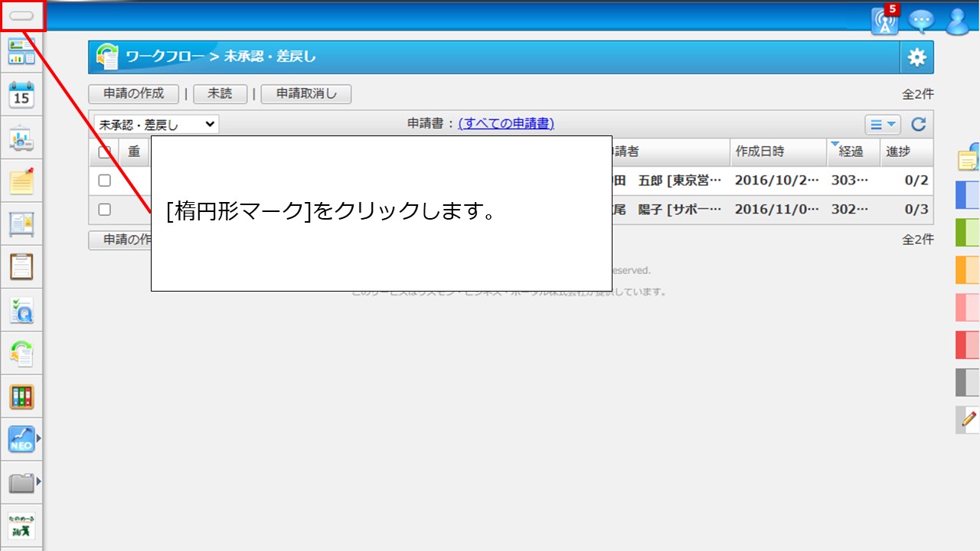Sort by the 作成日時 column header

[x=776, y=152]
